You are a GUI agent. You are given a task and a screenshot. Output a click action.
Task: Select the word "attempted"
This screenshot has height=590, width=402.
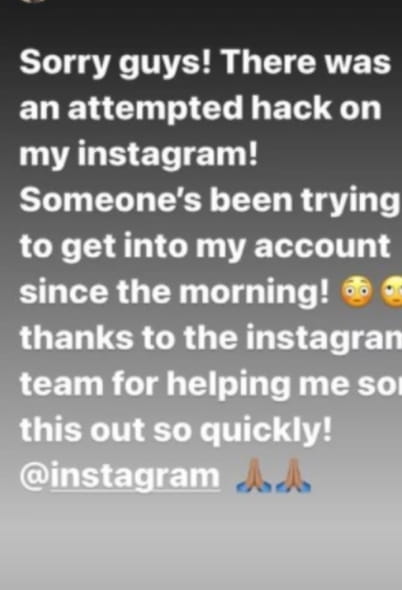tap(155, 109)
